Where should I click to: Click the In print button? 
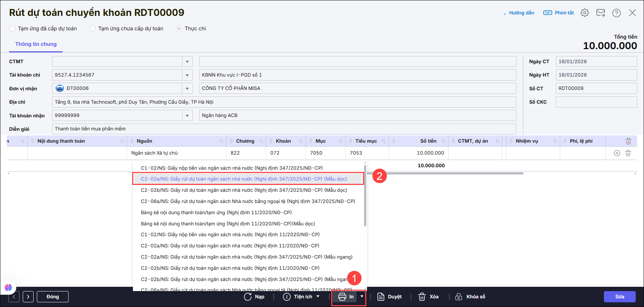pos(346,297)
